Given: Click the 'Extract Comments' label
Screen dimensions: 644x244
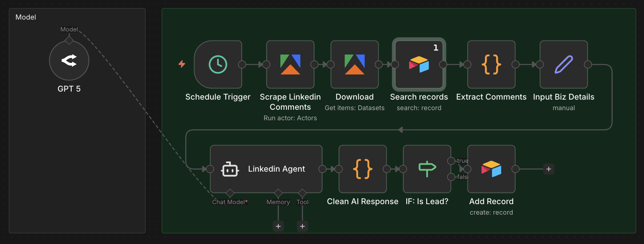Looking at the screenshot, I should click(491, 97).
